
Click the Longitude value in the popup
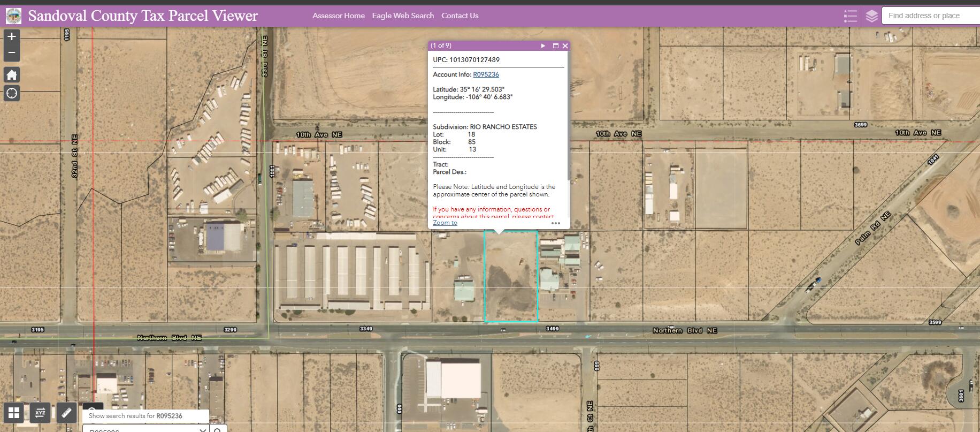click(x=489, y=97)
